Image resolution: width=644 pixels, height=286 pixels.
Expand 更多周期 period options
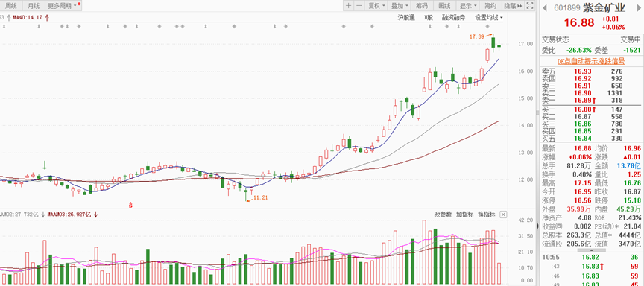pyautogui.click(x=63, y=6)
